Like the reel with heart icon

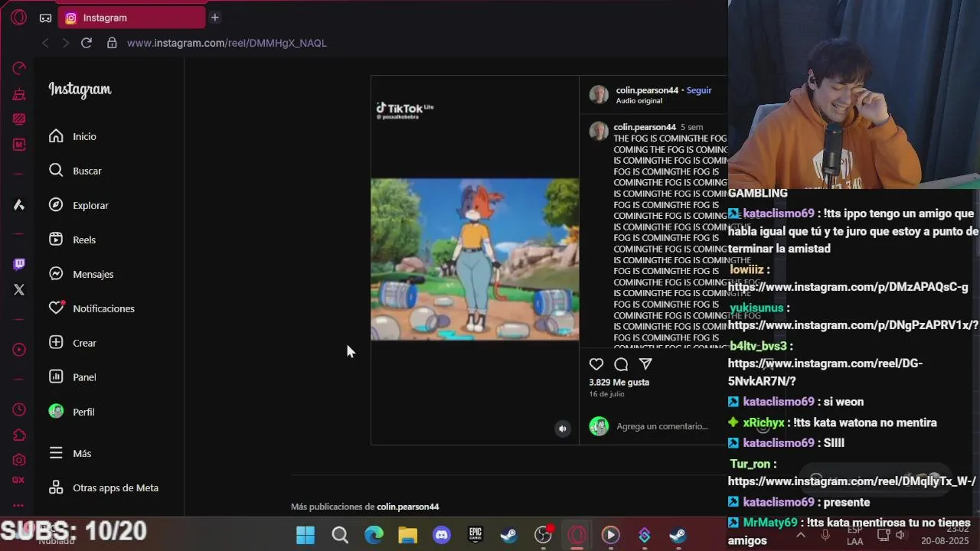point(596,364)
